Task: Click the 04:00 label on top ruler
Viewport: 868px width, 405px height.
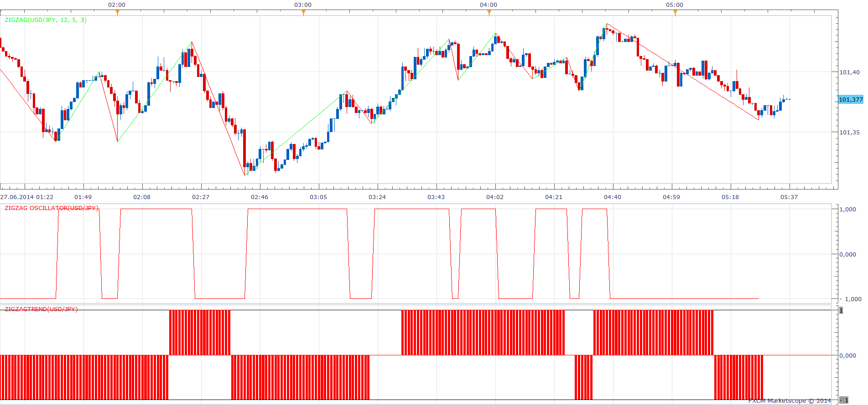Action: 489,5
